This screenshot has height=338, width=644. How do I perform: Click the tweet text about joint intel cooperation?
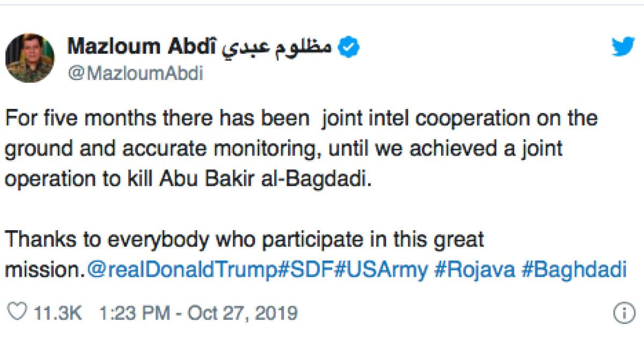301,117
